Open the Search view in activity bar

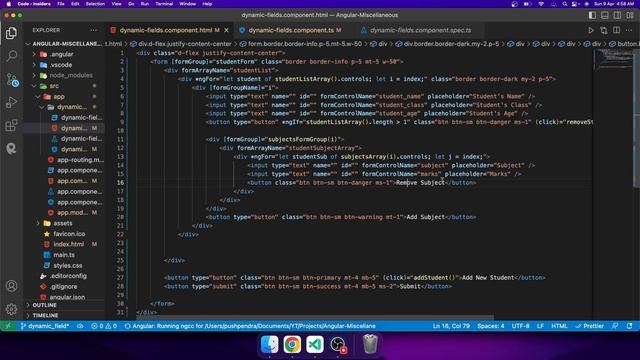pyautogui.click(x=11, y=56)
